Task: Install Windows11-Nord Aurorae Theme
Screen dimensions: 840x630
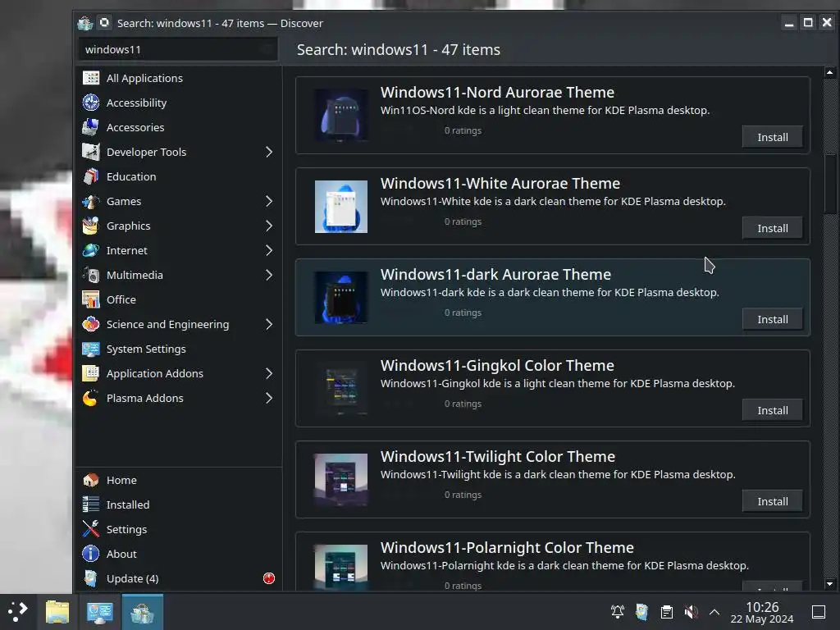Action: [x=773, y=137]
